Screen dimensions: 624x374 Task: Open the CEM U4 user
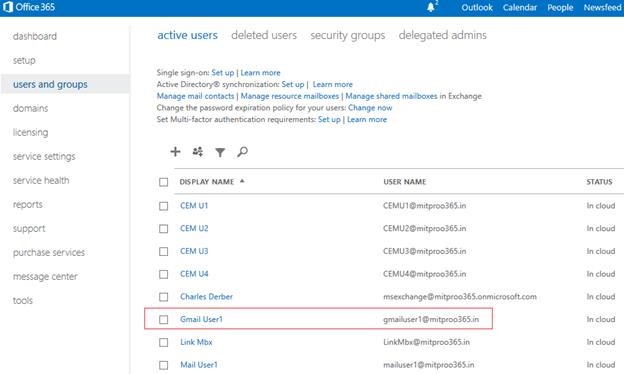point(194,274)
